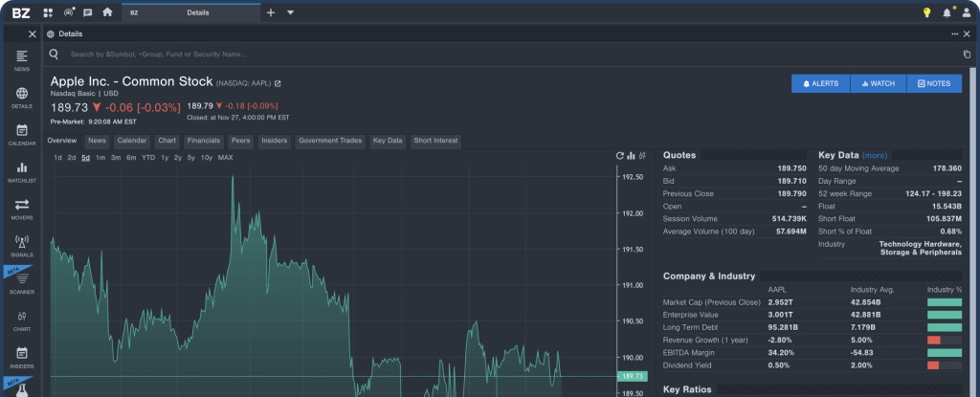Screen dimensions: 980x397
Task: Select the 2y chart range
Action: coord(178,158)
